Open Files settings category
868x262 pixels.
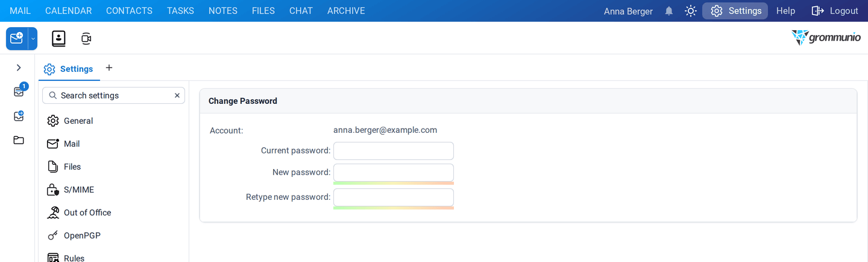tap(113, 167)
